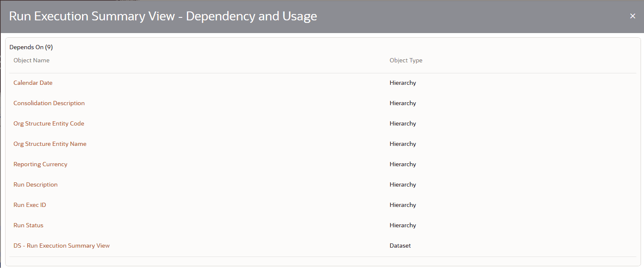Click the Dataset label in the last row
Viewport: 644px width, 268px height.
coord(400,246)
